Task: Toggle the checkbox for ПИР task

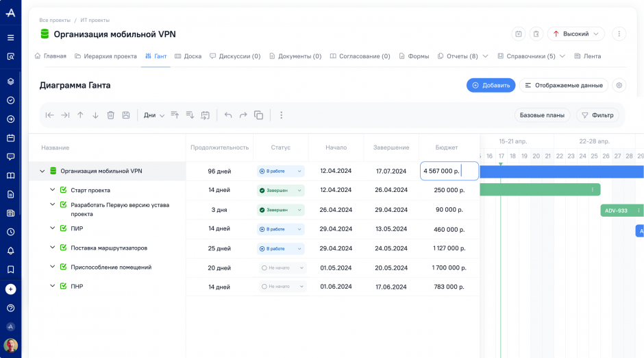Action: (x=63, y=228)
